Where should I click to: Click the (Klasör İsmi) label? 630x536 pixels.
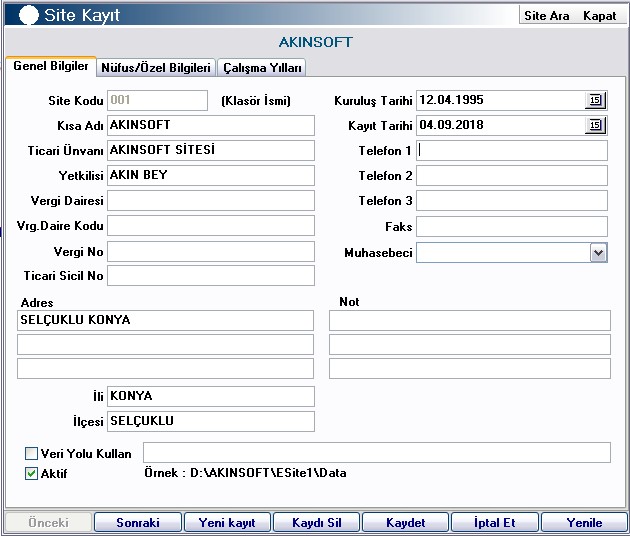[x=256, y=100]
